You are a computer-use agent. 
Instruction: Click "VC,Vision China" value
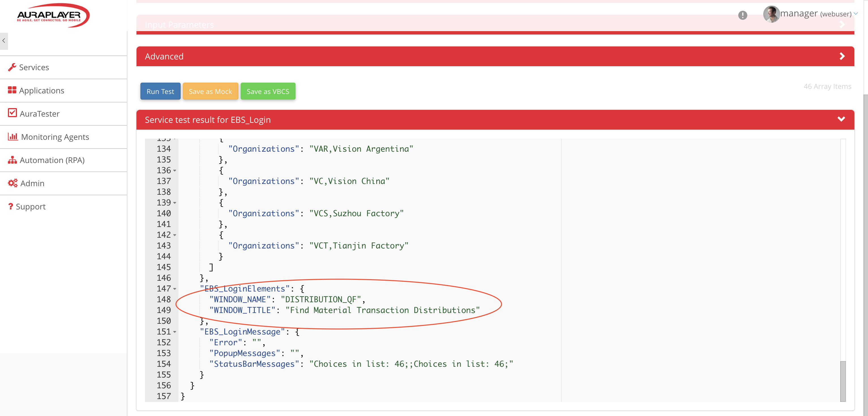349,181
